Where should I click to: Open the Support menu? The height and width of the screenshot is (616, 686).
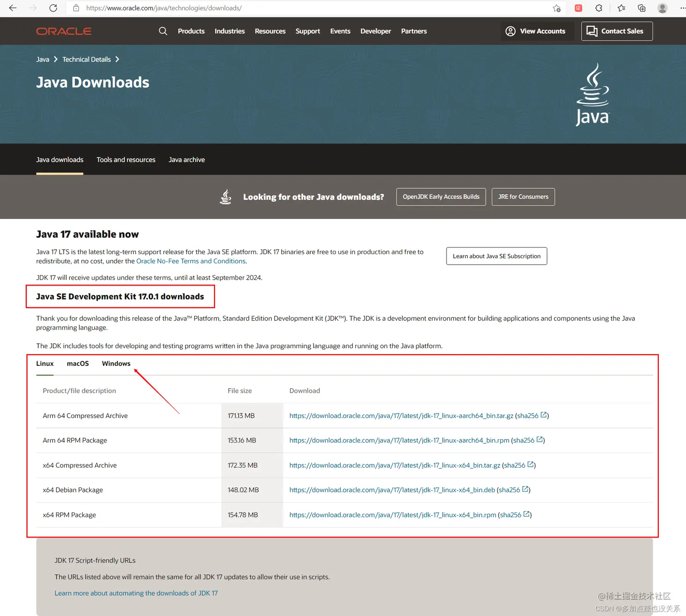coord(308,31)
